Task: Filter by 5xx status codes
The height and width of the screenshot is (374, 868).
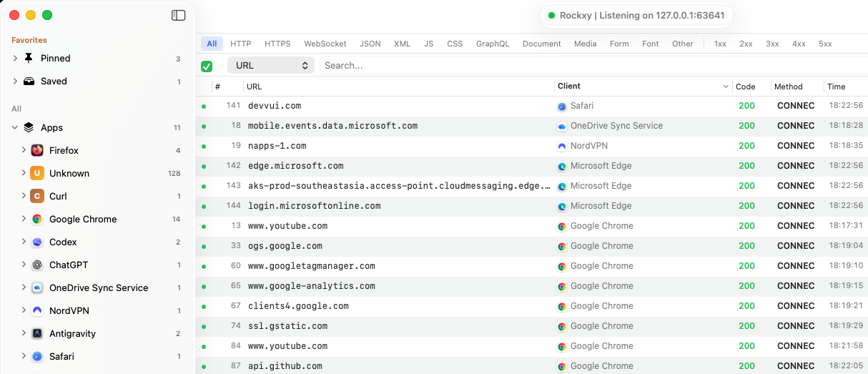Action: [825, 44]
